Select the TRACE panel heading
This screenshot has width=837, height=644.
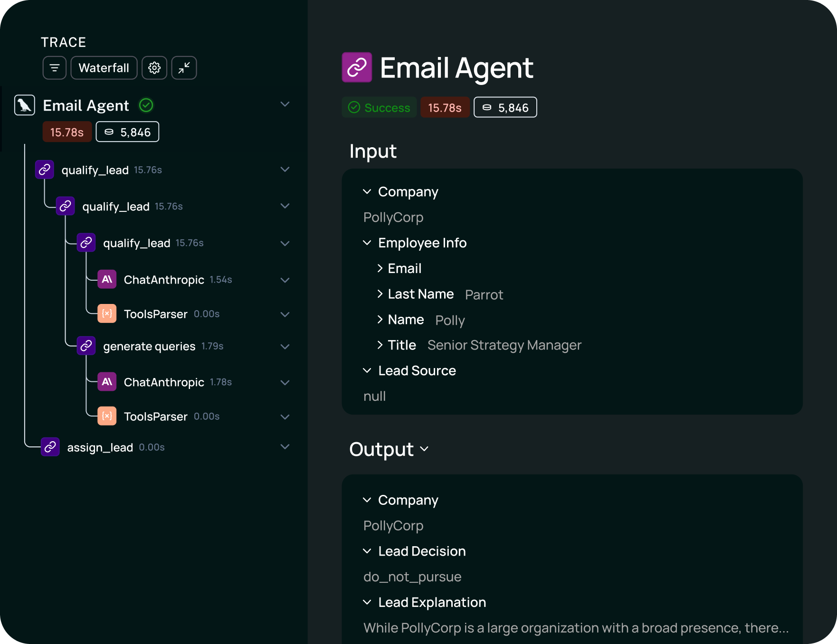point(63,42)
